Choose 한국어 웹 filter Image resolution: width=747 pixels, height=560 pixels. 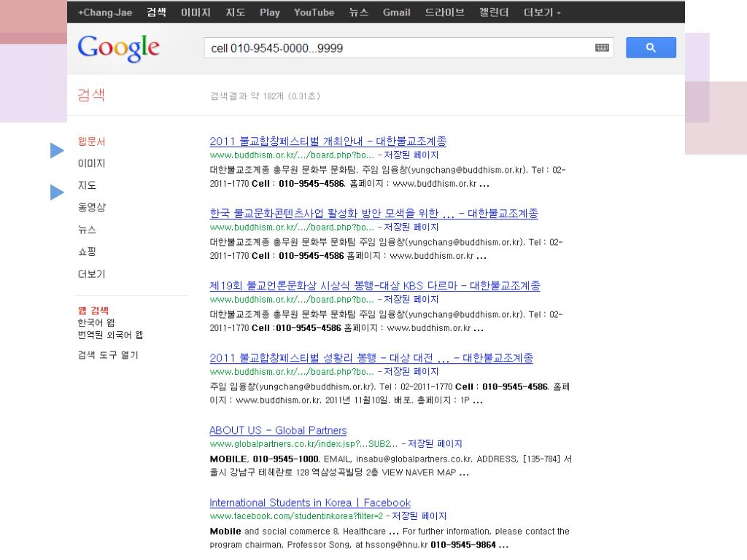point(96,323)
